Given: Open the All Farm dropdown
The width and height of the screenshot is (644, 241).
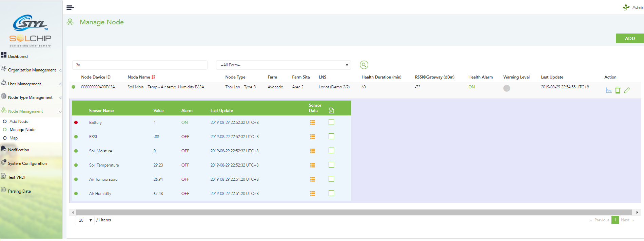Looking at the screenshot, I should pos(283,65).
